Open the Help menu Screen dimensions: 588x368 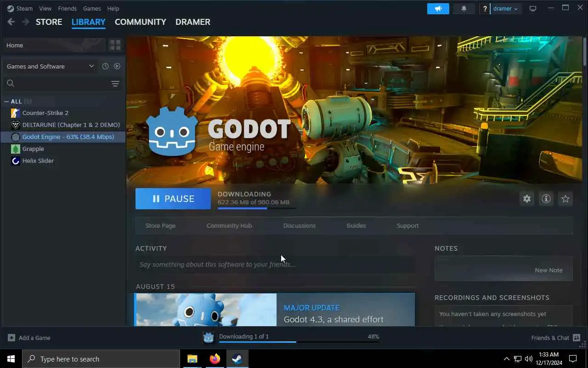[113, 8]
